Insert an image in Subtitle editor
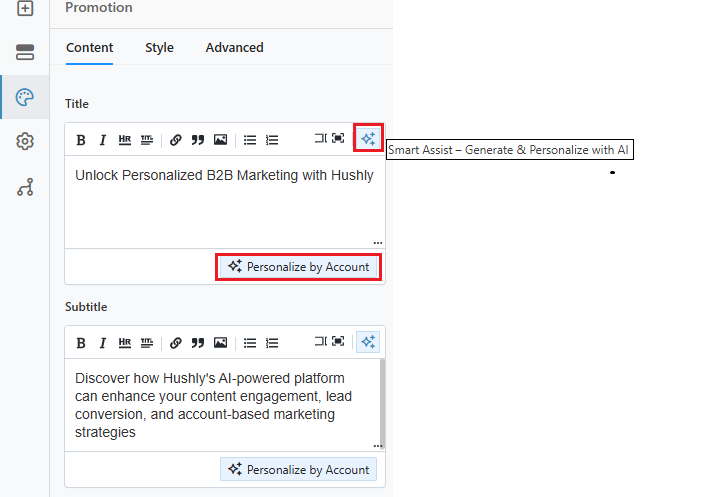This screenshot has height=497, width=703. [x=220, y=343]
